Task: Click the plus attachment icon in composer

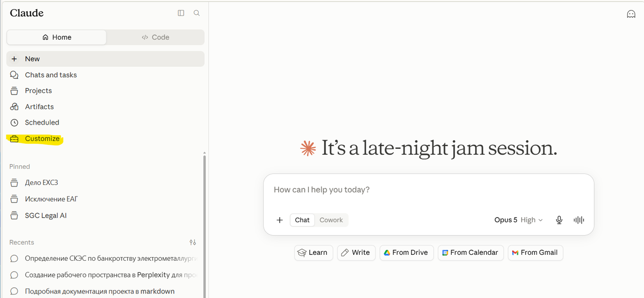Action: [280, 220]
